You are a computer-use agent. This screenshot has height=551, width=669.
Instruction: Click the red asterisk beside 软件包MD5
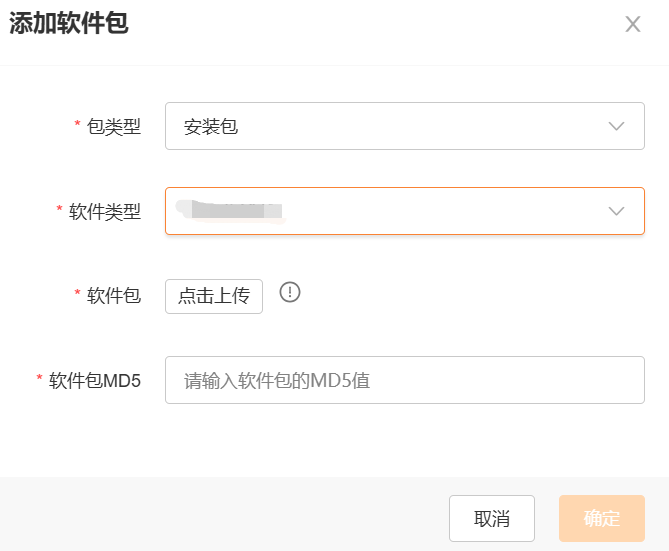(x=39, y=378)
